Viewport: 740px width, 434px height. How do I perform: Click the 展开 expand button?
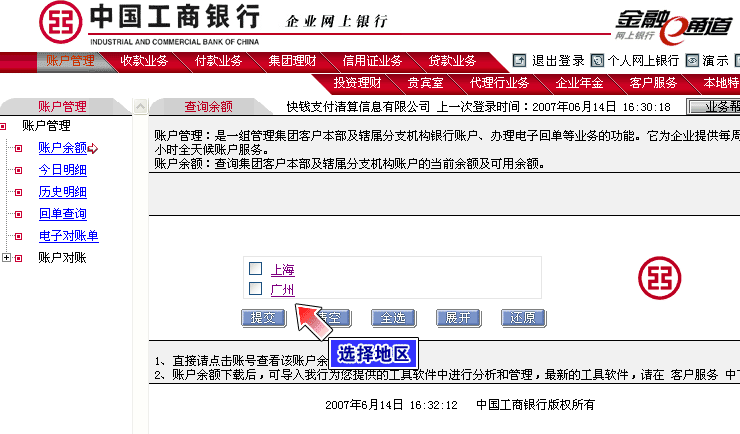458,318
